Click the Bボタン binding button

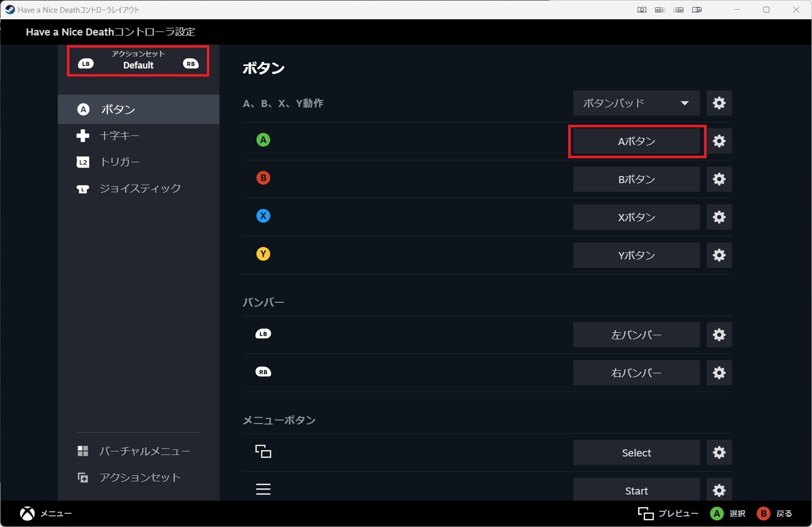click(636, 179)
